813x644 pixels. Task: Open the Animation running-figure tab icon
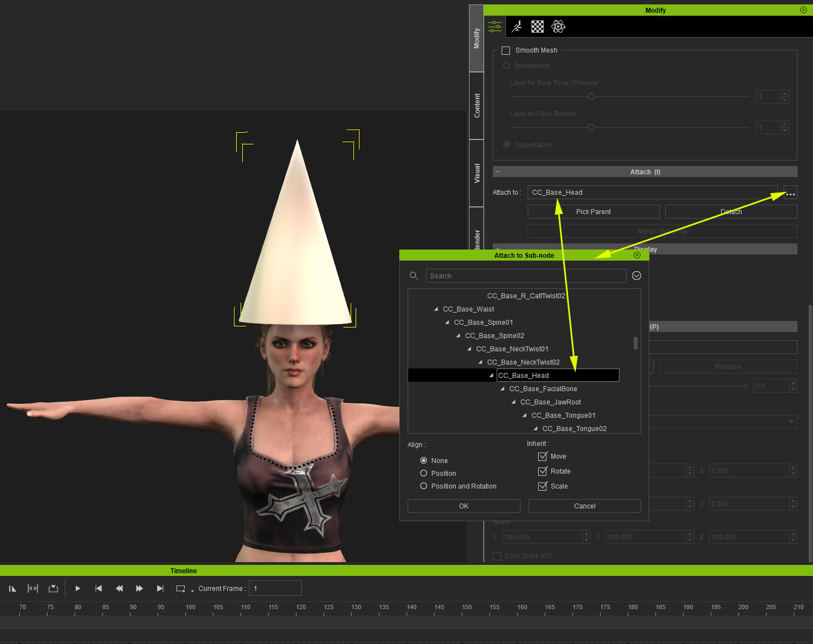pyautogui.click(x=517, y=27)
